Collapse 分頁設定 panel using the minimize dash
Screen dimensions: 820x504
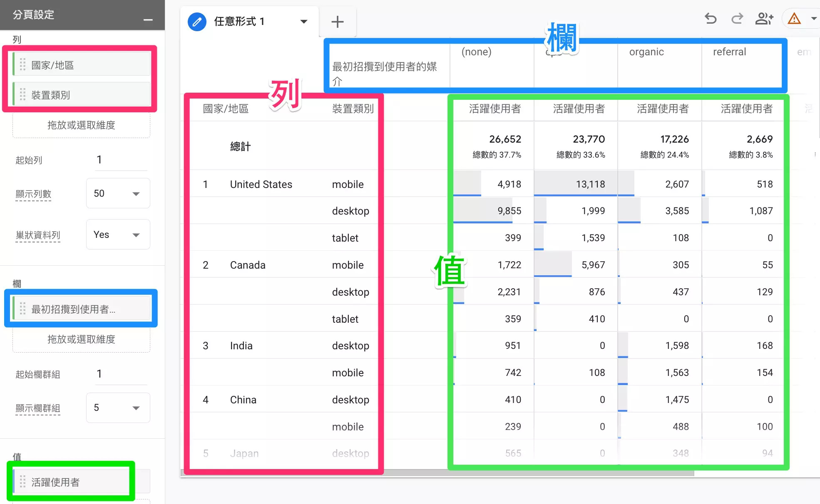147,20
